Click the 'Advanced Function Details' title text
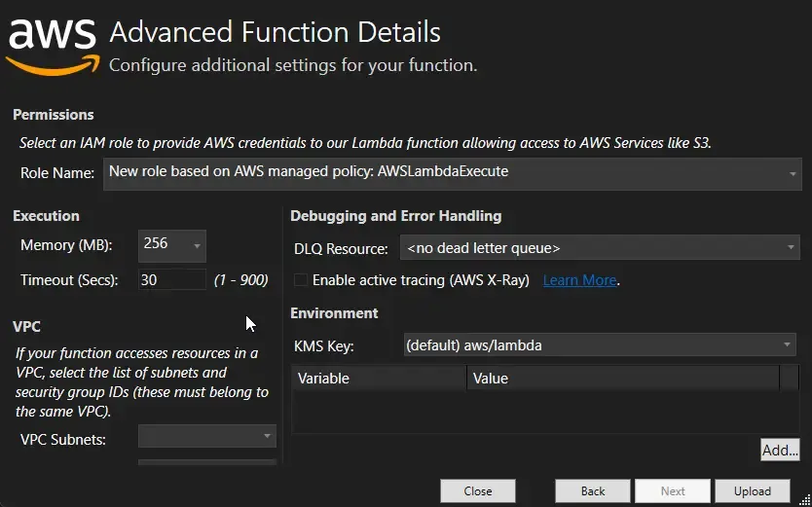The image size is (812, 507). 275,32
